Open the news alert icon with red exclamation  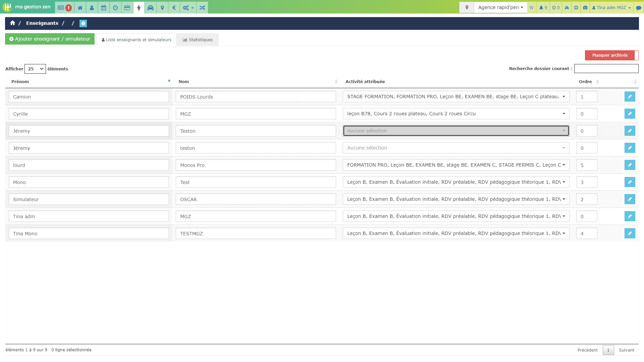tap(64, 8)
